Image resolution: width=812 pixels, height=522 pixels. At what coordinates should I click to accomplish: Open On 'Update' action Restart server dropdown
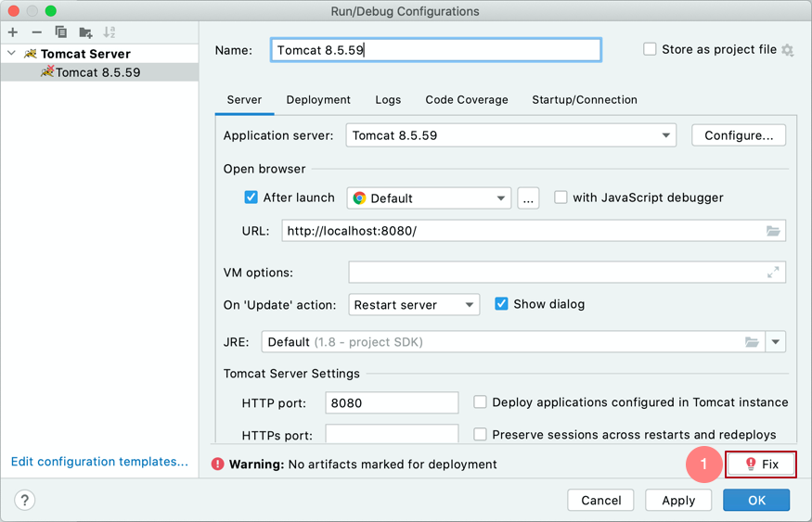pyautogui.click(x=414, y=305)
